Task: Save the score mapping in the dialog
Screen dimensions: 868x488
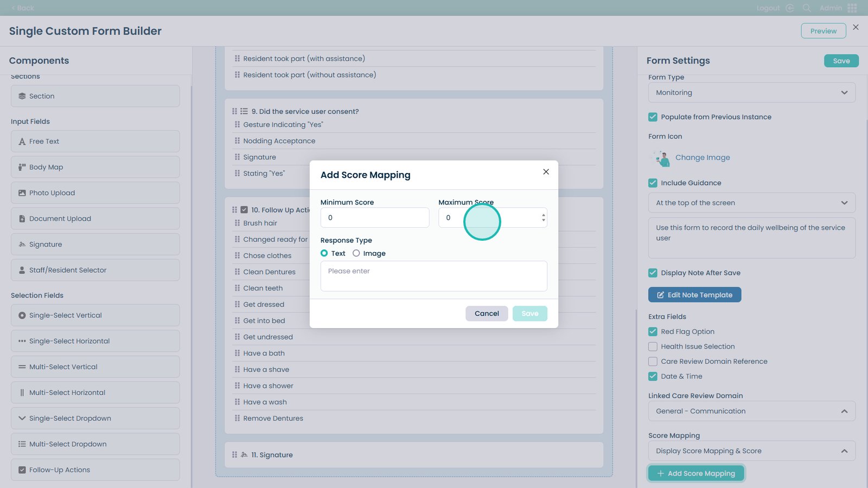Action: click(x=530, y=313)
